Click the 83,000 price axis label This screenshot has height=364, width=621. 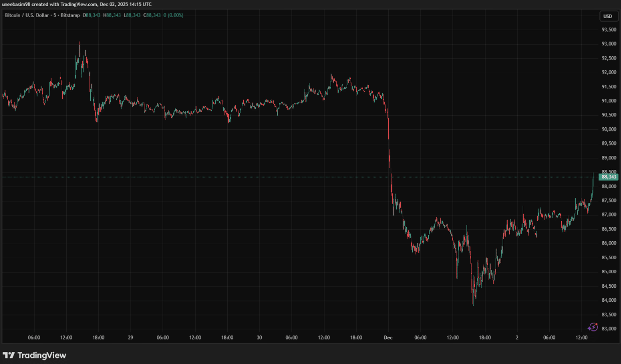click(609, 329)
